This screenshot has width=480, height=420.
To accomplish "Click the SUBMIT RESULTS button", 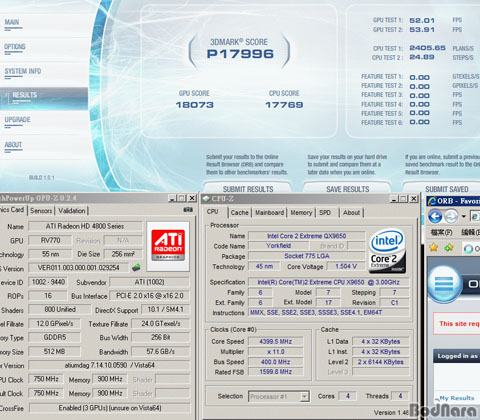I will pyautogui.click(x=248, y=188).
